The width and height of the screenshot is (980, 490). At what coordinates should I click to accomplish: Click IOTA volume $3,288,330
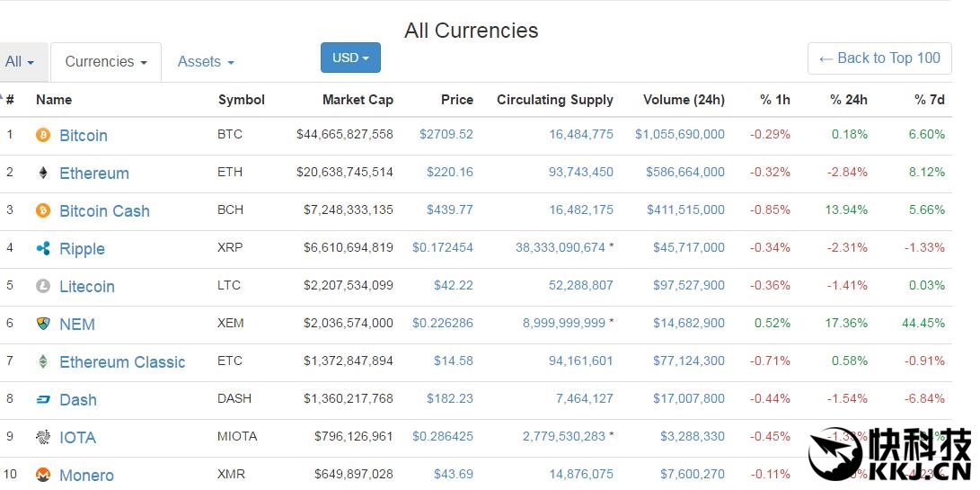pos(693,436)
